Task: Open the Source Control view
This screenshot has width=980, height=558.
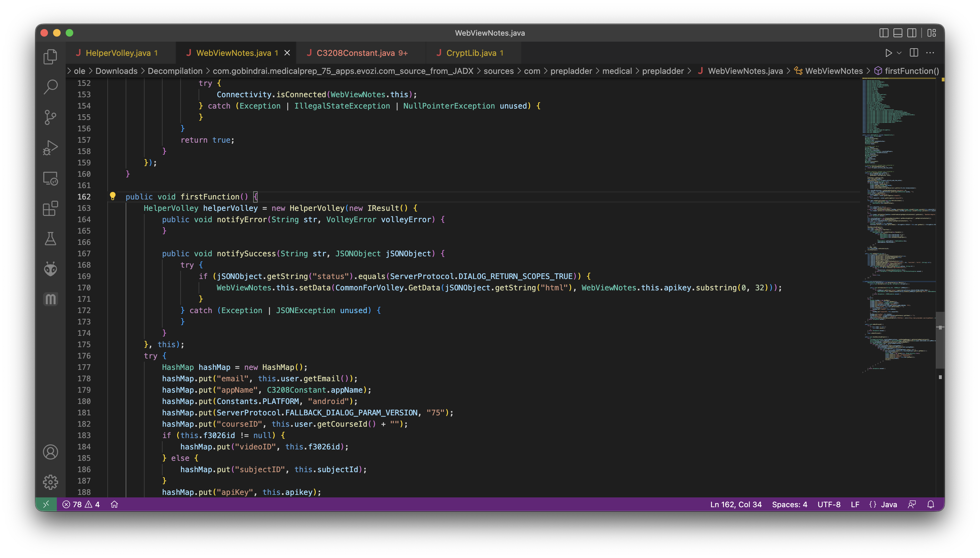Action: [50, 117]
